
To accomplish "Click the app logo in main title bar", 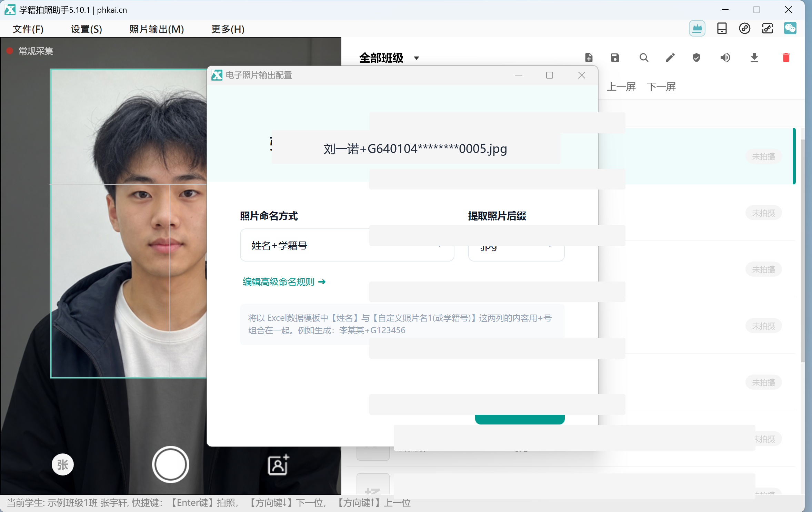I will click(x=10, y=10).
